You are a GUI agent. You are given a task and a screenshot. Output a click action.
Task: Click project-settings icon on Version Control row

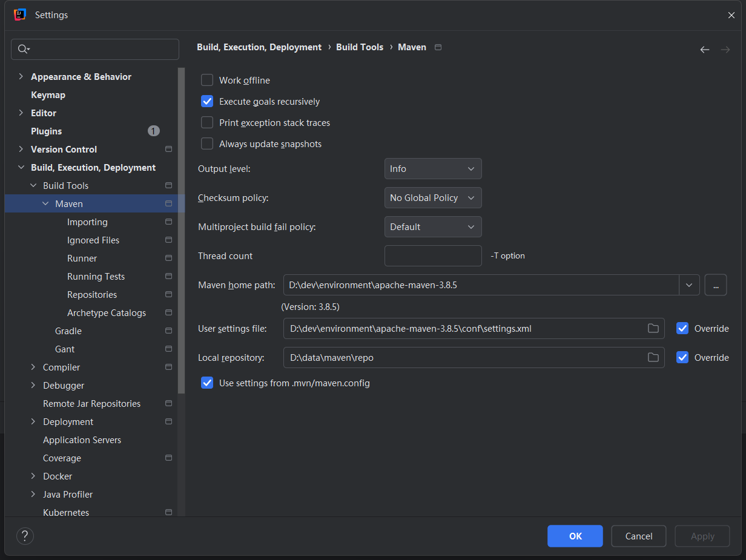(x=169, y=149)
